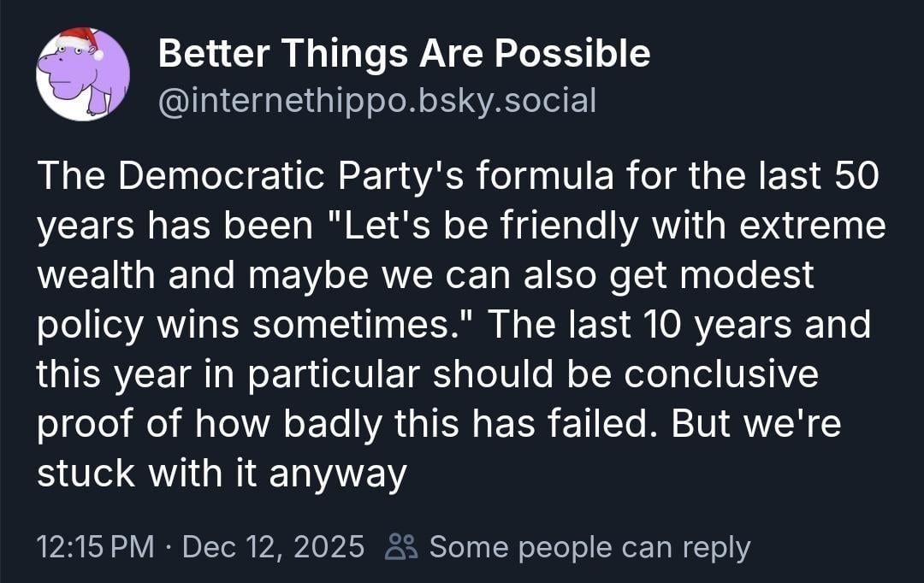The width and height of the screenshot is (924, 583).
Task: Click the Santa hat on the avatar
Action: click(78, 40)
